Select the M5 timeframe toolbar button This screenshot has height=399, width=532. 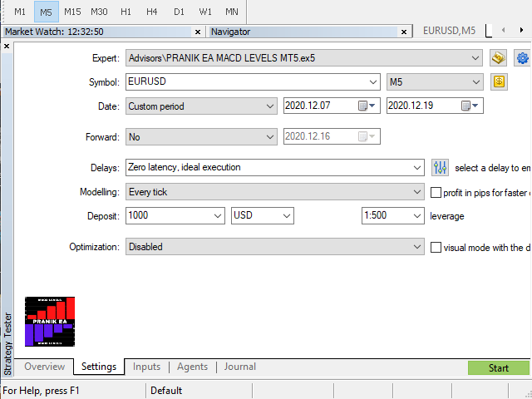[46, 12]
